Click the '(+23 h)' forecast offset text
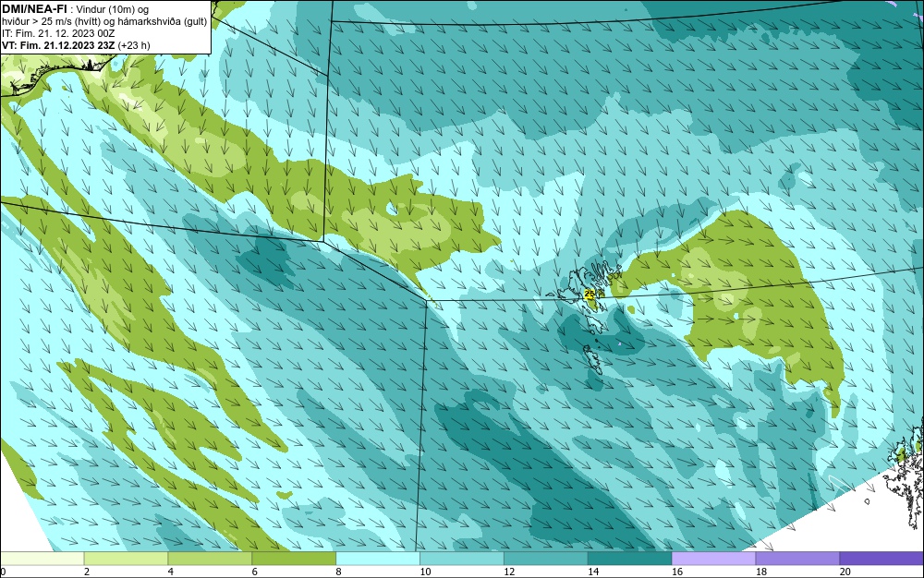 pyautogui.click(x=134, y=45)
